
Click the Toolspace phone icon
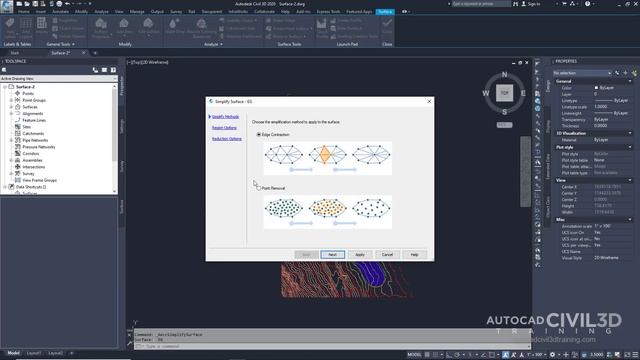pyautogui.click(x=95, y=70)
